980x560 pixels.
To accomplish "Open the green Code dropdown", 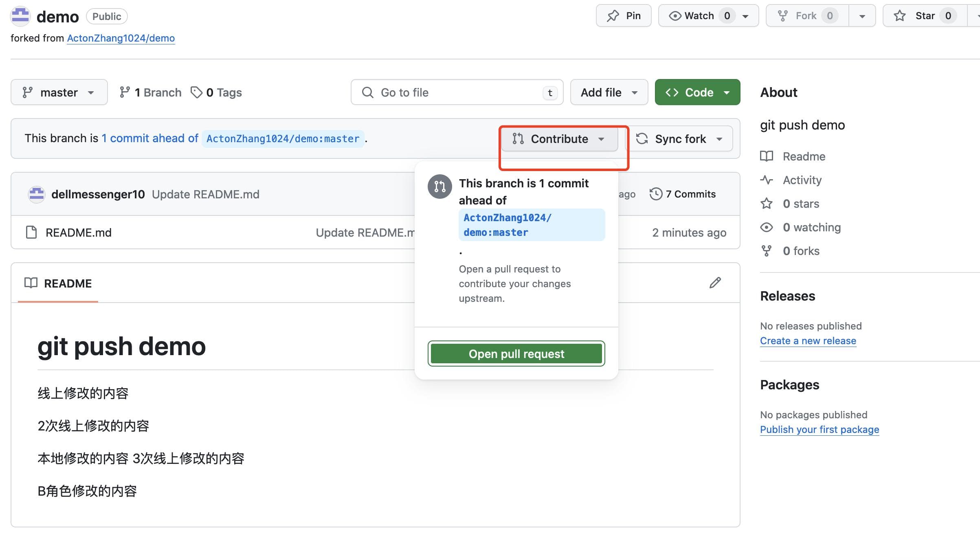I will point(697,92).
